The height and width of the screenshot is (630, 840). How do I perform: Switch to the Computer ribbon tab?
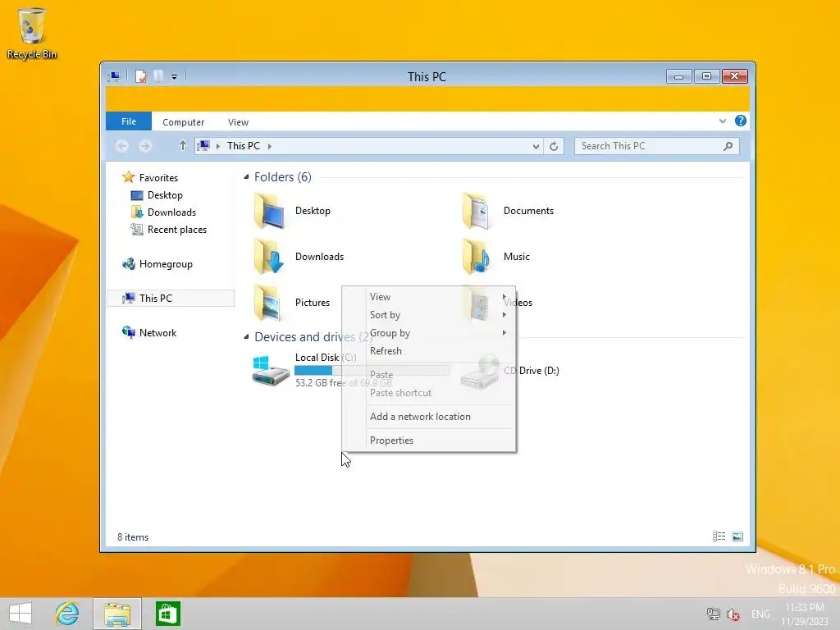coord(183,122)
